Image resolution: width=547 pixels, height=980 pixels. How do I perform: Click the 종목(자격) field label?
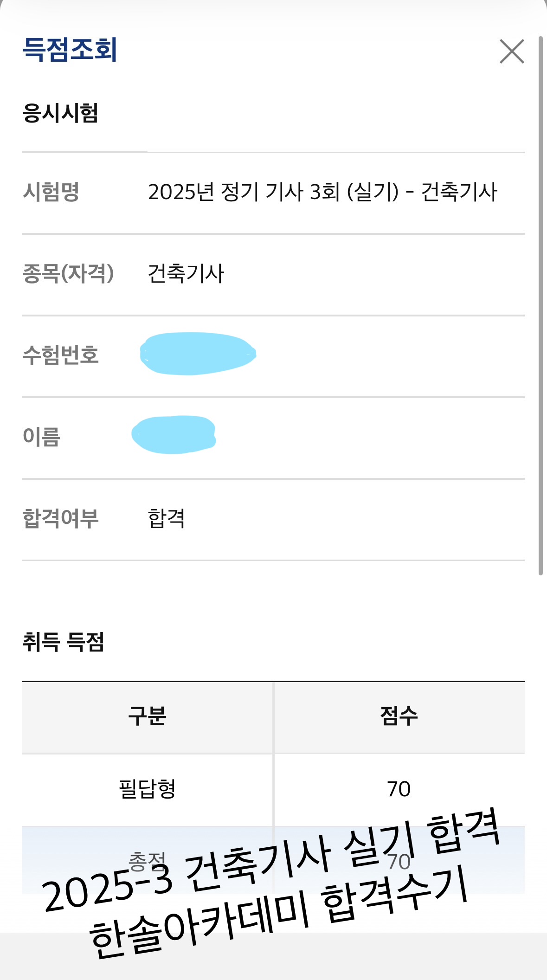(68, 273)
